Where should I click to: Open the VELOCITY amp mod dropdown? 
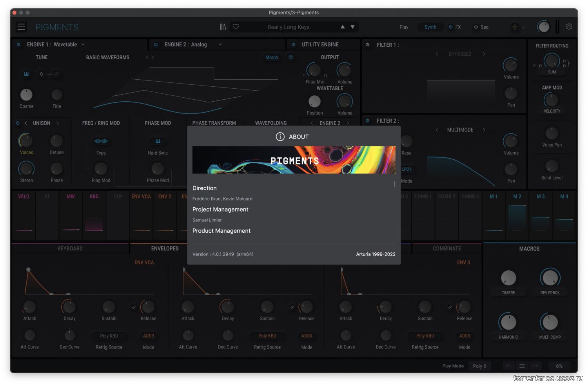point(552,111)
